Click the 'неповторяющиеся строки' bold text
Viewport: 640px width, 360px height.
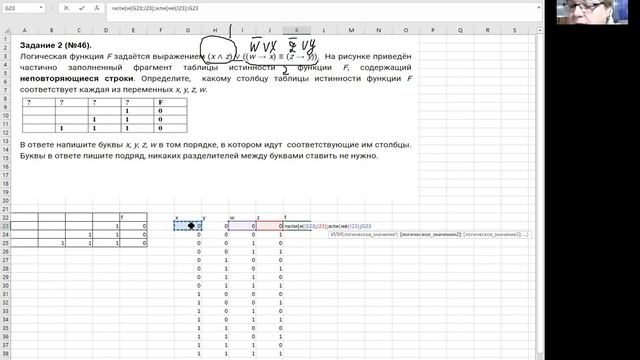pyautogui.click(x=76, y=78)
